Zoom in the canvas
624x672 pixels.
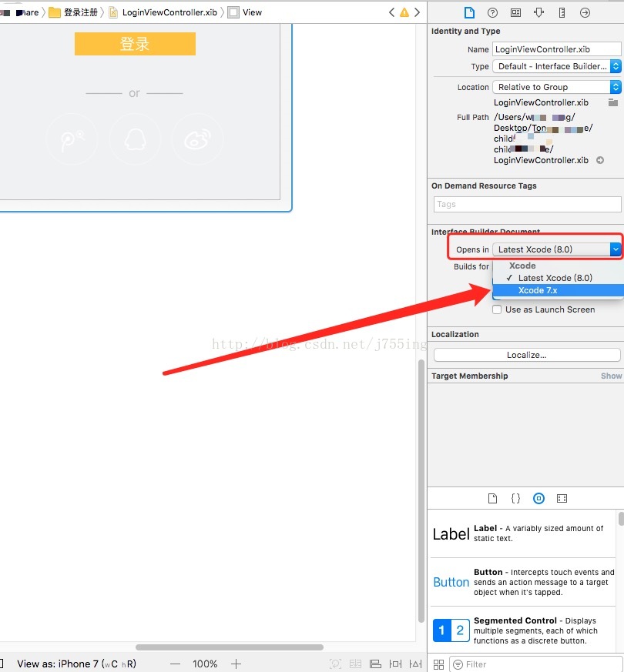[x=236, y=664]
